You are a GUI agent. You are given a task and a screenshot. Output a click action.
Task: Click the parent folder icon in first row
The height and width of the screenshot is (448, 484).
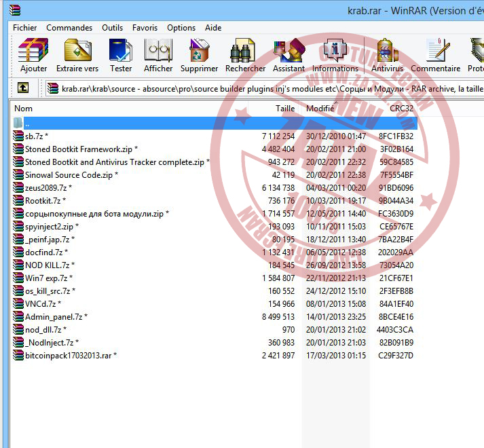[x=18, y=123]
